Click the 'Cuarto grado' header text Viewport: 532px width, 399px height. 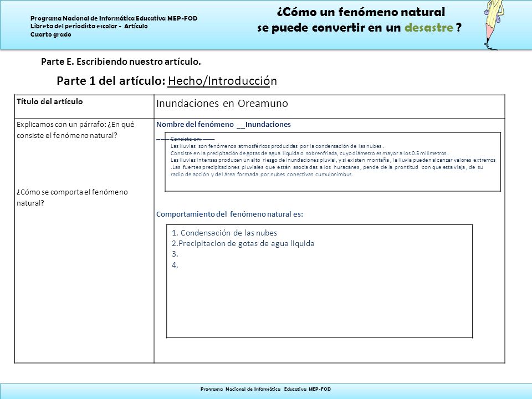click(x=51, y=34)
